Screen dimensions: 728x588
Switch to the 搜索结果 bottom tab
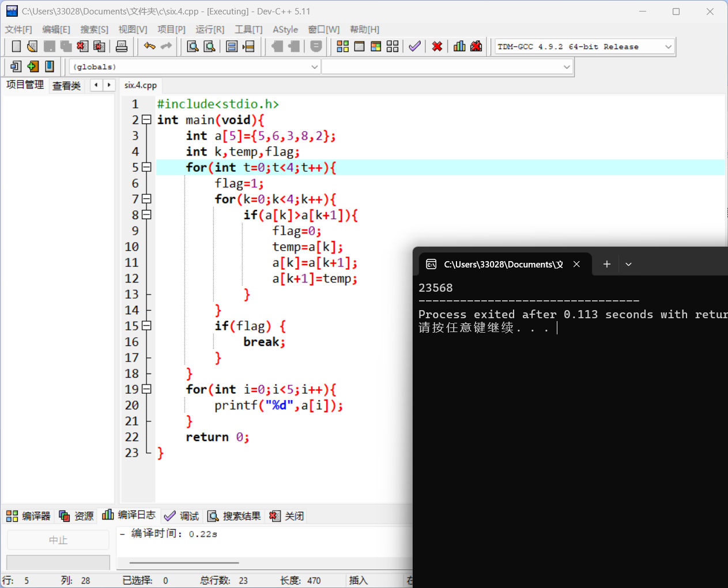click(234, 516)
